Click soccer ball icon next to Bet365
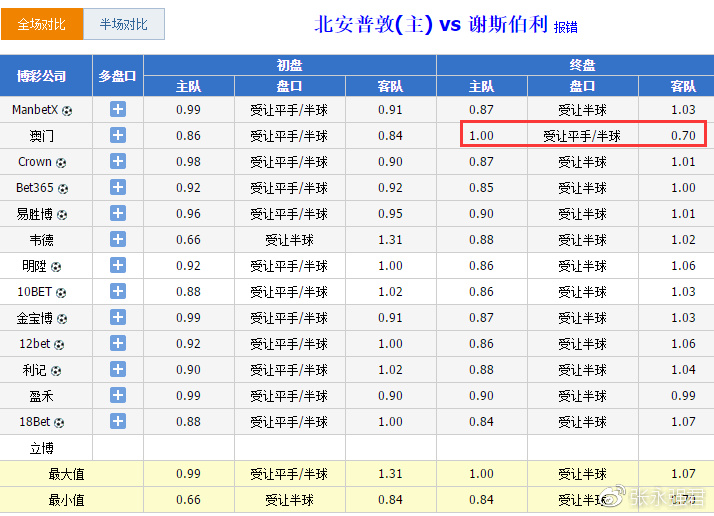This screenshot has width=714, height=516. pyautogui.click(x=64, y=188)
